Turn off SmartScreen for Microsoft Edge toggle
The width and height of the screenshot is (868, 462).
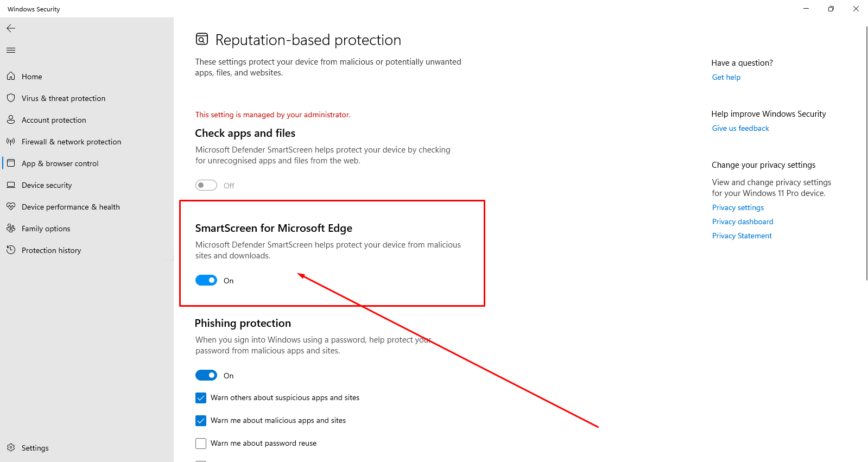(206, 281)
